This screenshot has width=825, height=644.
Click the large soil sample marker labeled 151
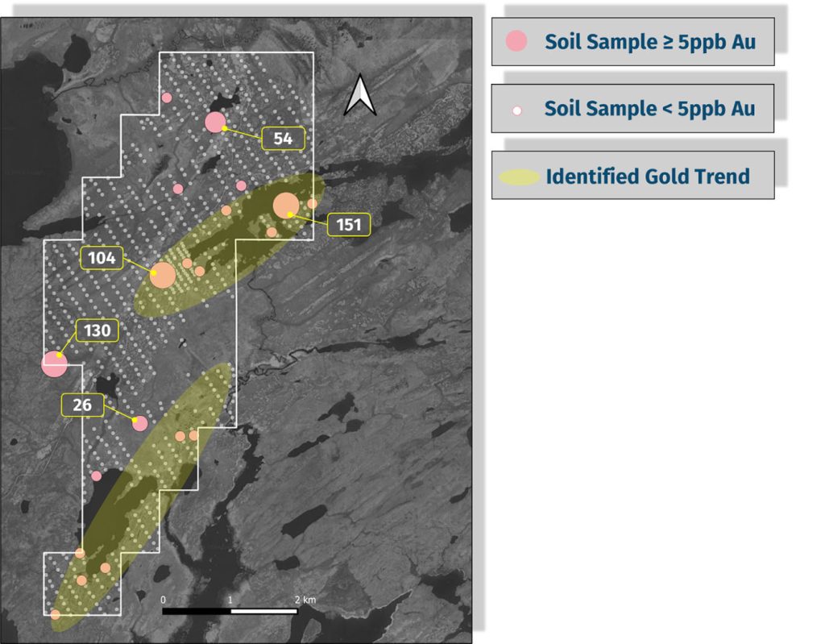tap(286, 206)
